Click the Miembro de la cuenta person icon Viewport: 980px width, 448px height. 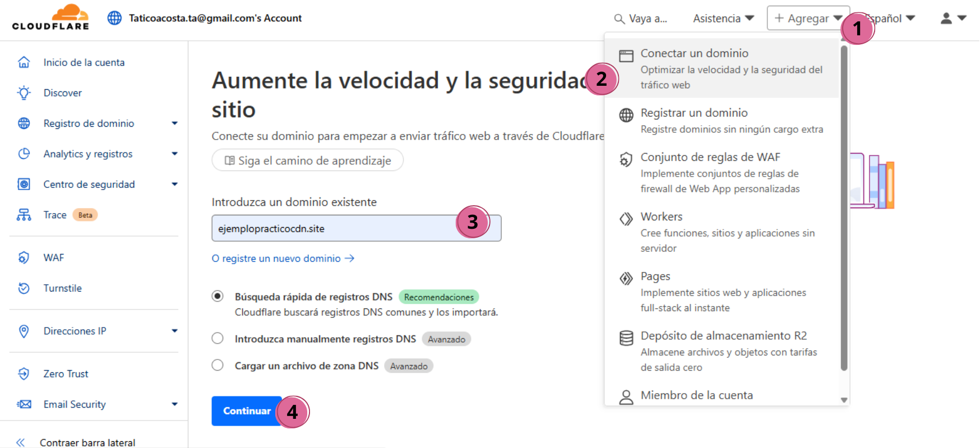click(626, 398)
